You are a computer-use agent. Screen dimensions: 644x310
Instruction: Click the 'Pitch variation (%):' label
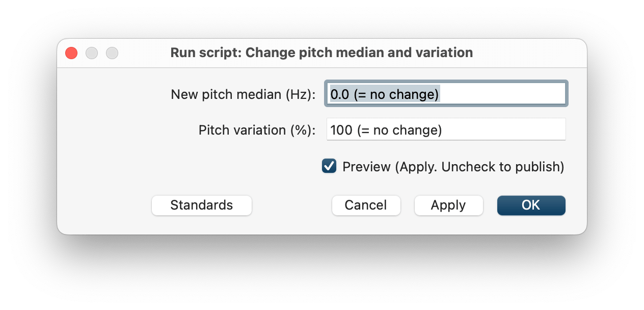click(x=257, y=130)
